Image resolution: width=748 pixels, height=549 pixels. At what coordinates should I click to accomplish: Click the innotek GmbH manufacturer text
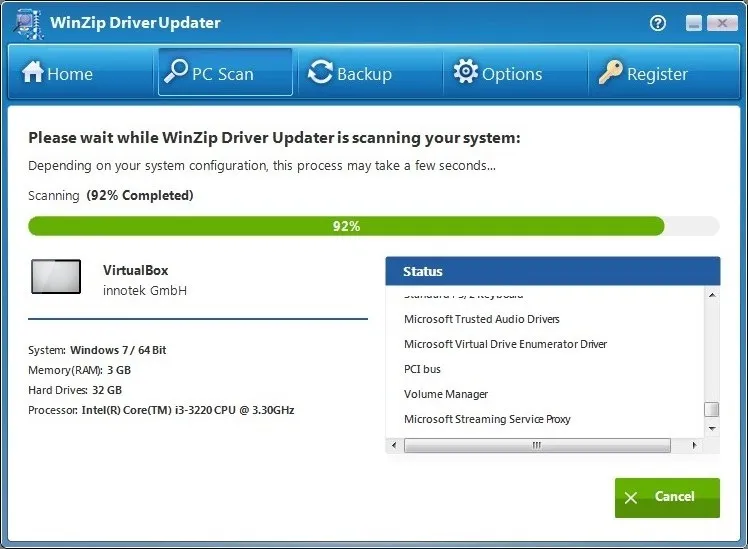click(x=145, y=290)
